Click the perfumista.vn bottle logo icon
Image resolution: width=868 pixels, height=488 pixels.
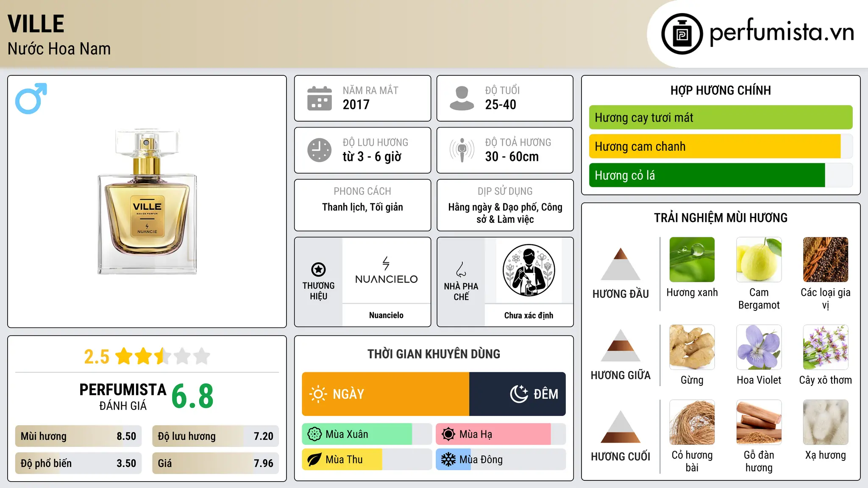point(682,34)
